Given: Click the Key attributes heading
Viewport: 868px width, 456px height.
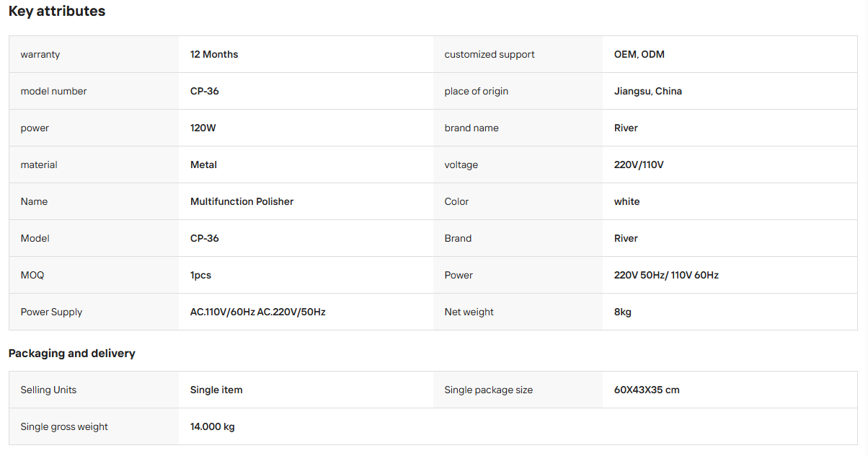Looking at the screenshot, I should (57, 12).
